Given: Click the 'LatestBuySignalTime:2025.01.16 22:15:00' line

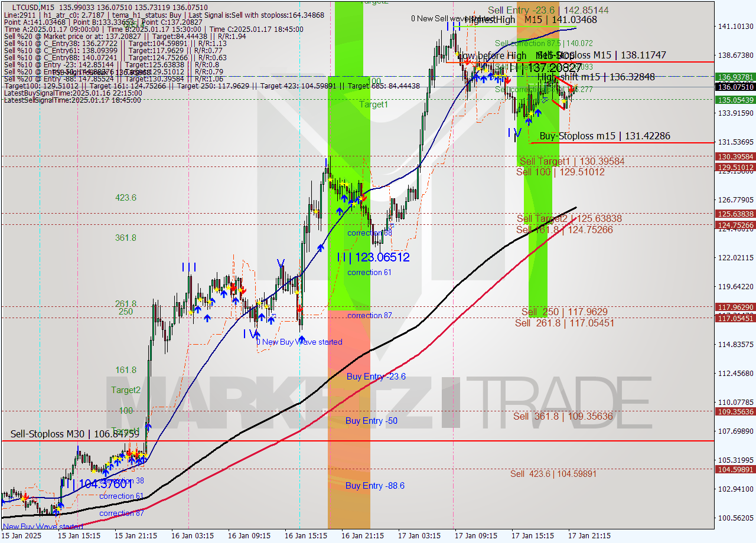Looking at the screenshot, I should (72, 93).
